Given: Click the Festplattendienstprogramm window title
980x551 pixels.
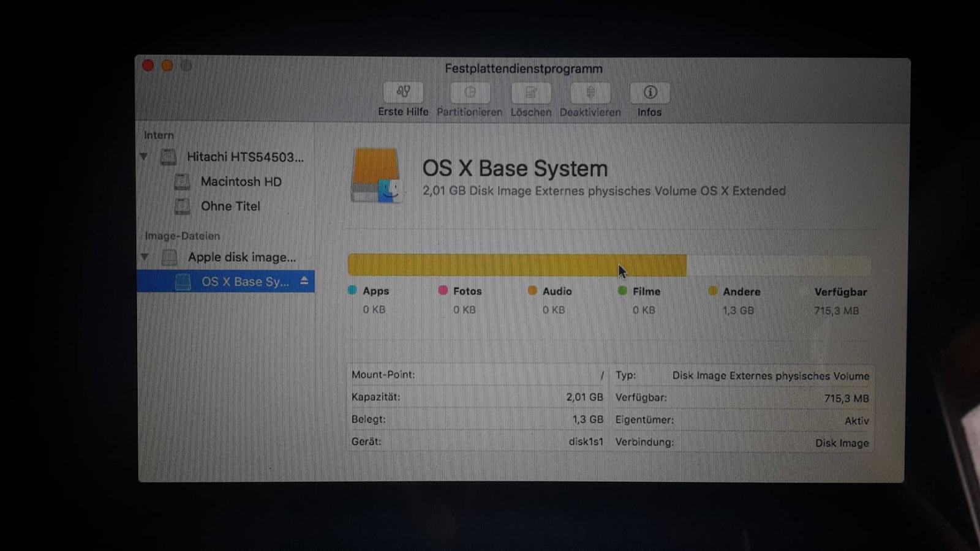Looking at the screenshot, I should 524,69.
